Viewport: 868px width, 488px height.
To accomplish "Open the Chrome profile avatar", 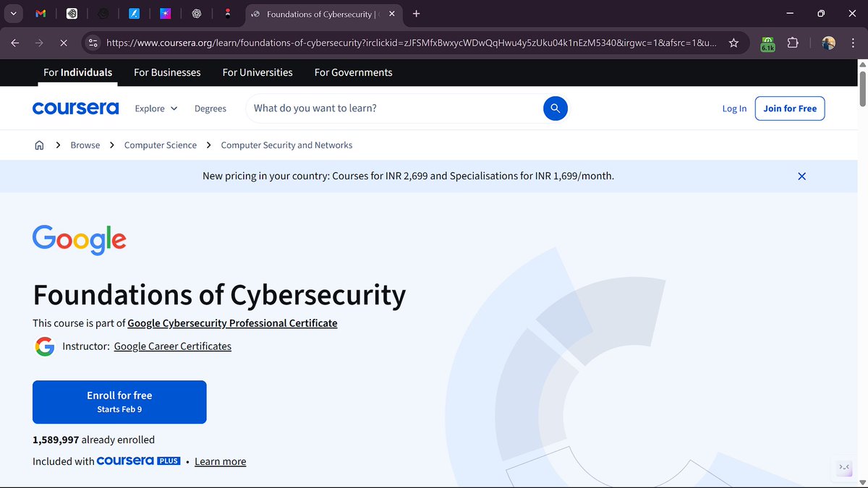I will tap(828, 43).
